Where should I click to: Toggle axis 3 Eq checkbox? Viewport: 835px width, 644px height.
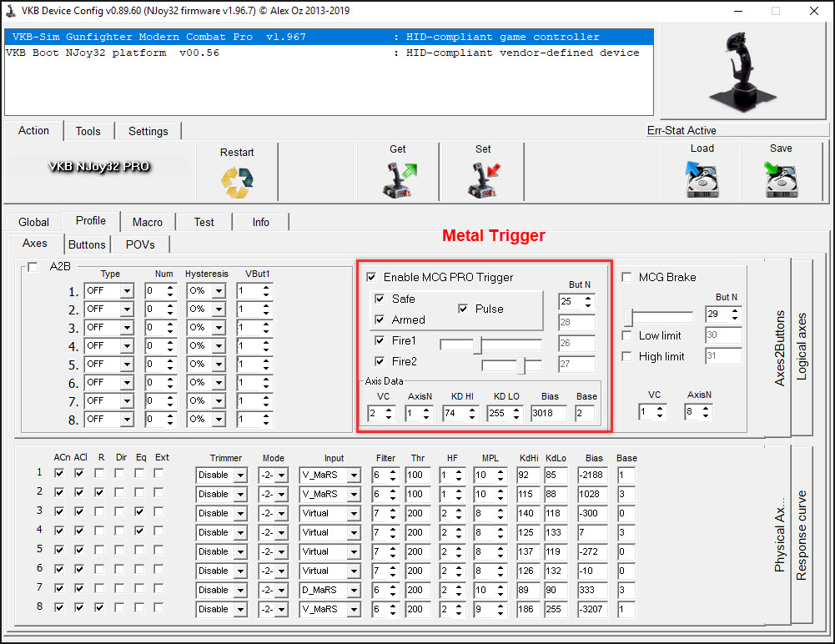pos(139,511)
